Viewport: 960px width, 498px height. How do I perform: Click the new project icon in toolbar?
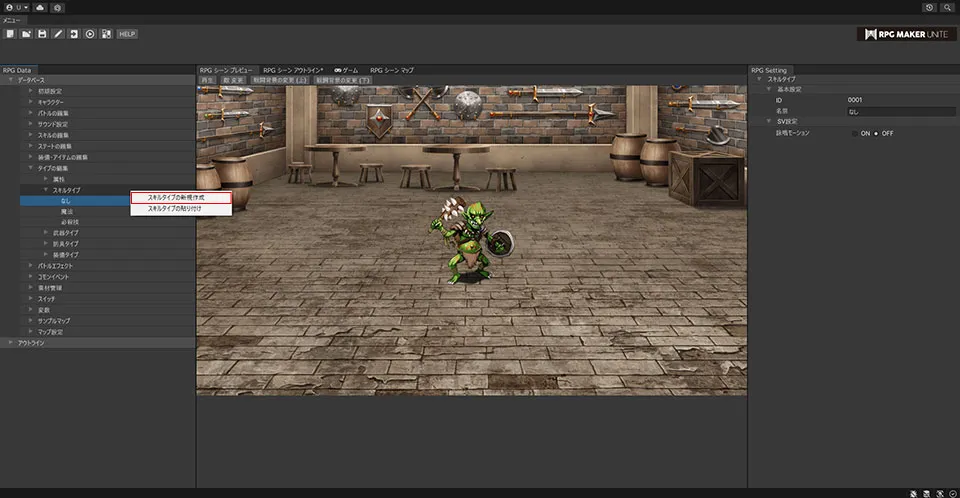click(x=9, y=34)
